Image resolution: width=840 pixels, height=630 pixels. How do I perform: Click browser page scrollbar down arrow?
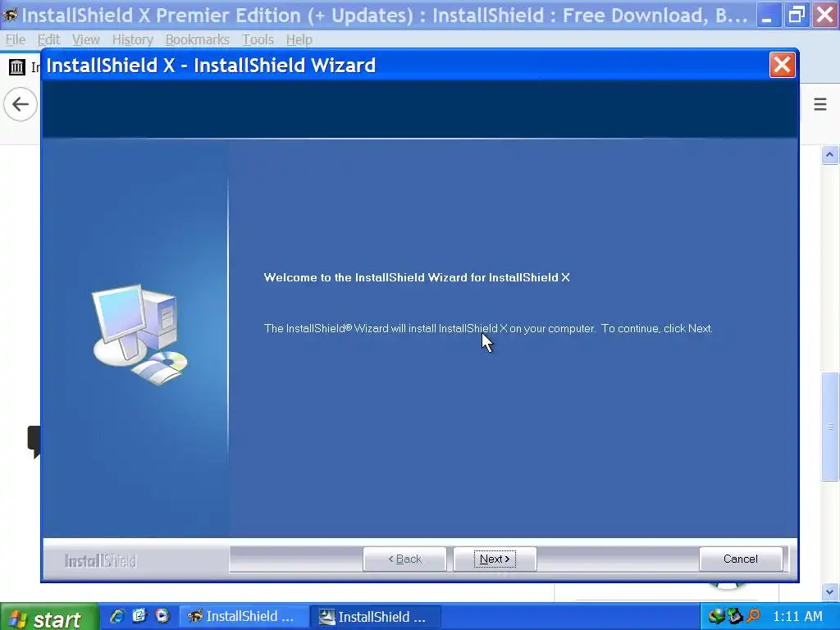coord(830,592)
